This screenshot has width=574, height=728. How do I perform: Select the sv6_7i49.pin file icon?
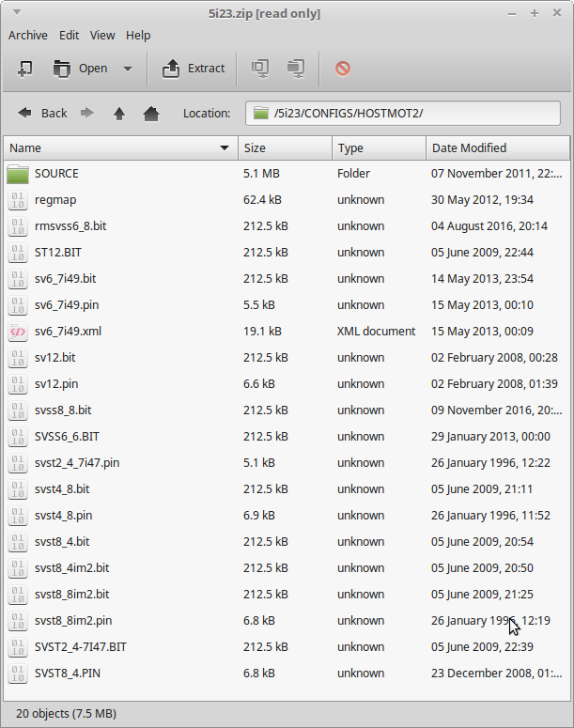point(18,305)
